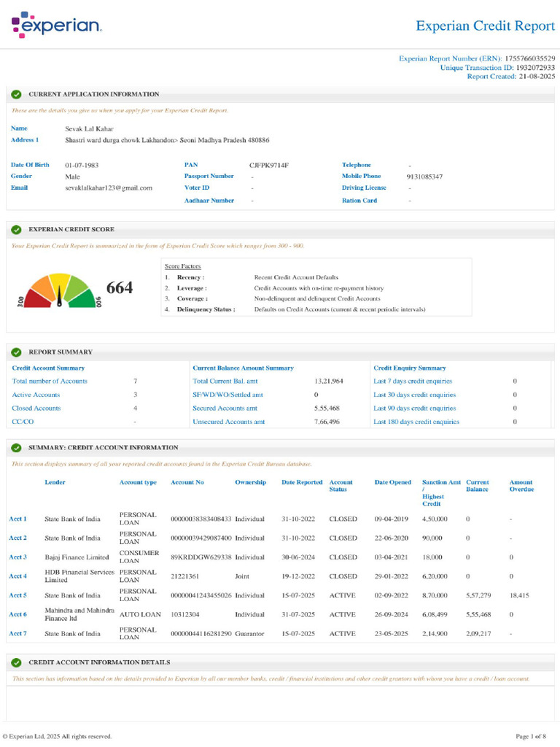
Task: Click green check beside Credit Account Information Details
Action: 16,662
